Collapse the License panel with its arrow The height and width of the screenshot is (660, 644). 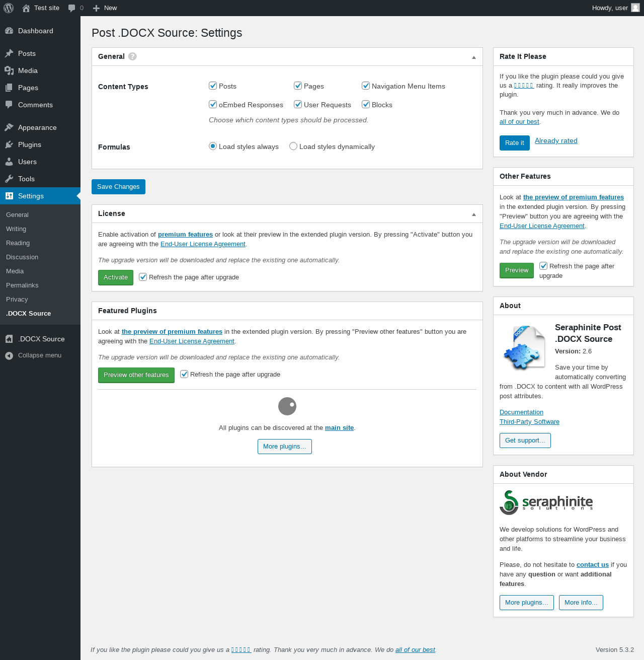(x=474, y=214)
